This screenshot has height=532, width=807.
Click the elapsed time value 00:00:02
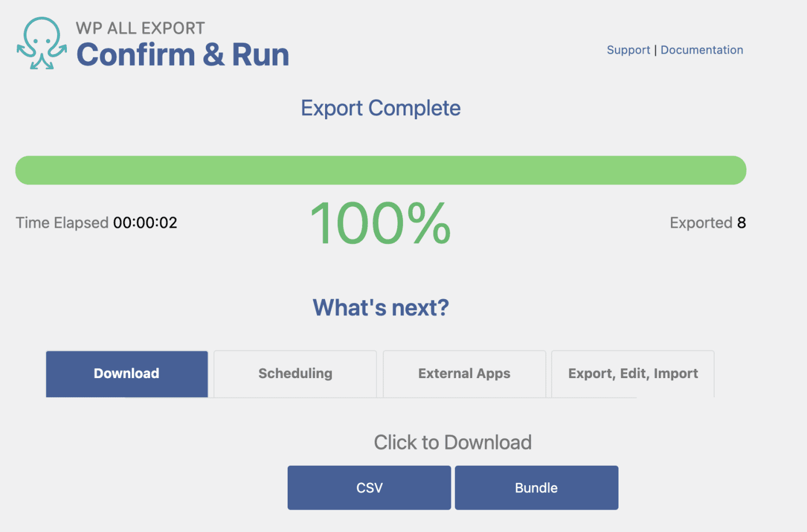(145, 223)
